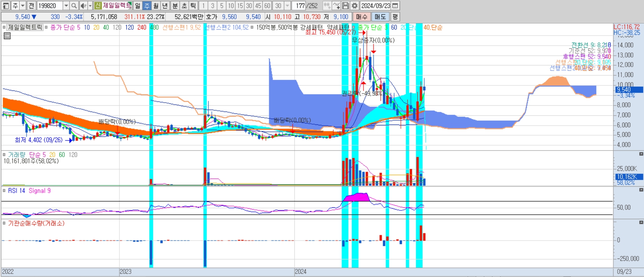Expand the speaker options dropdown arrow
This screenshot has width=644, height=277.
coord(90,6)
